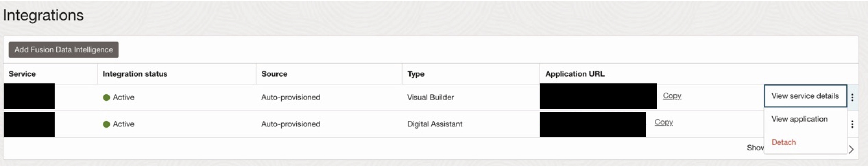Copy the Visual Builder application URL
Image resolution: width=868 pixels, height=167 pixels.
[672, 96]
